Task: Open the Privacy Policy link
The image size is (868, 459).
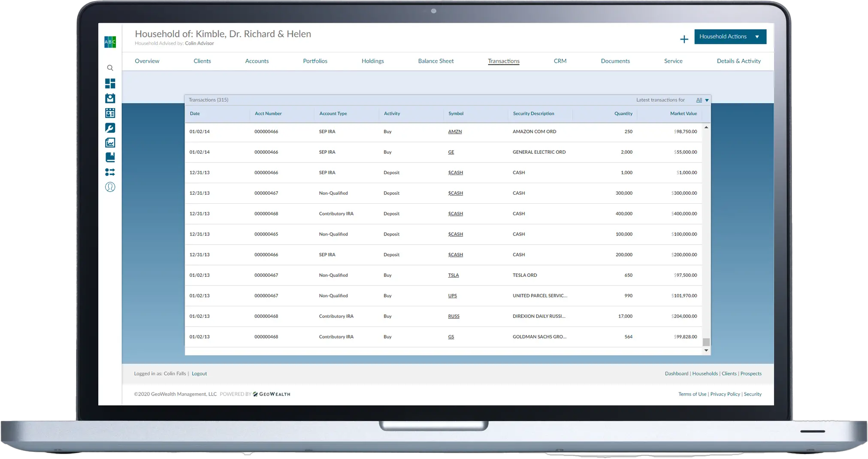Action: pos(725,394)
